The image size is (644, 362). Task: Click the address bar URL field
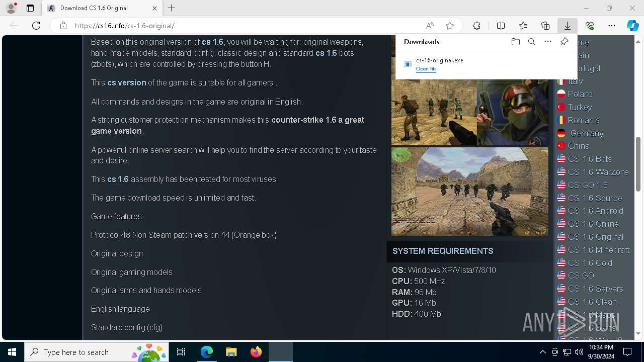247,26
